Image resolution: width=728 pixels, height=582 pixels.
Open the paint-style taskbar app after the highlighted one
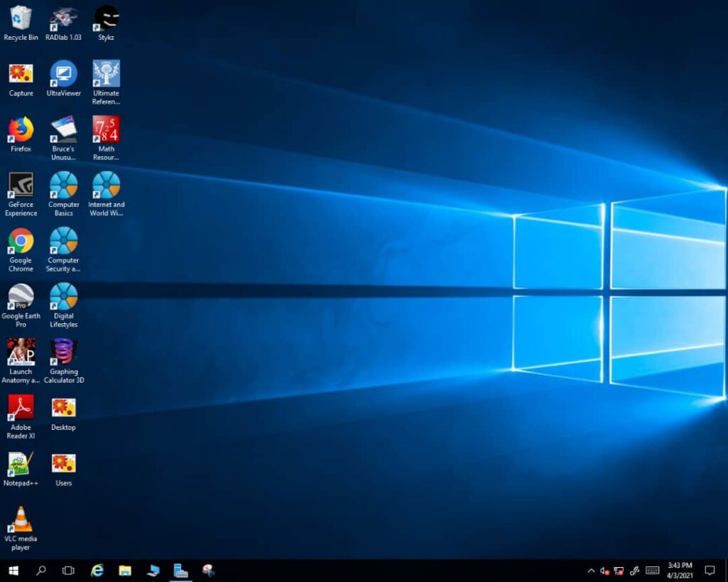(x=208, y=571)
